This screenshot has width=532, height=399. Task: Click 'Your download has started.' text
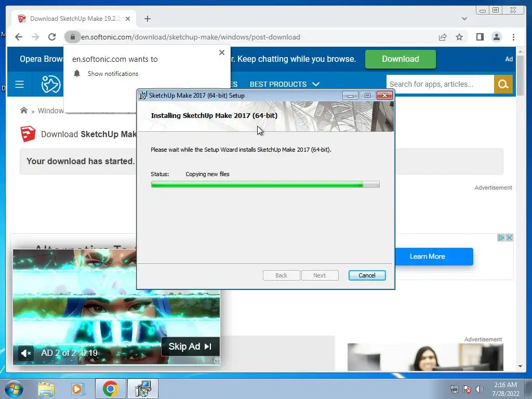(81, 161)
